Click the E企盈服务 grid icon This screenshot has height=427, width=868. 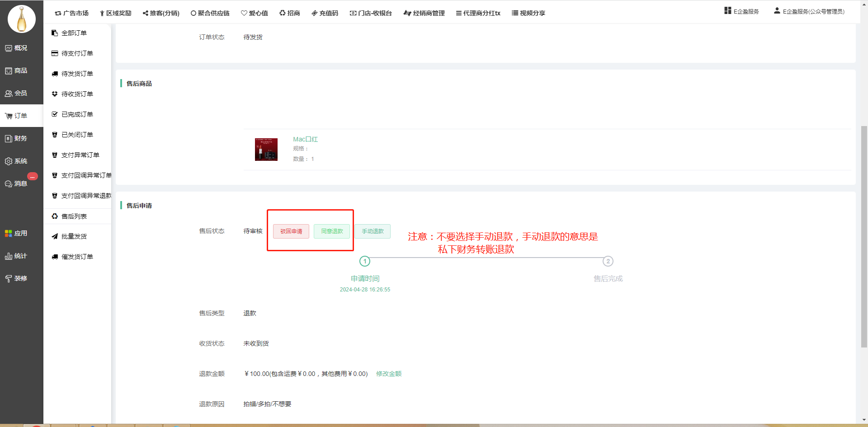point(727,11)
